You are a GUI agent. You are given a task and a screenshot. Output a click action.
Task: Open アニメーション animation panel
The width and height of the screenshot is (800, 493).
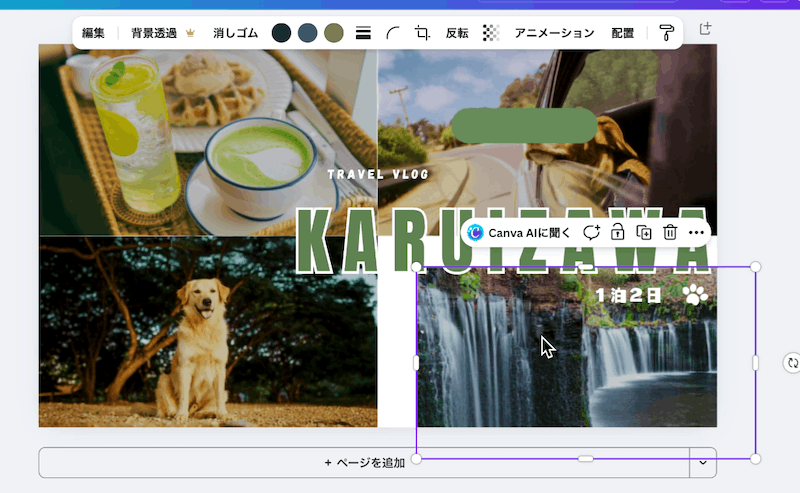pos(555,33)
